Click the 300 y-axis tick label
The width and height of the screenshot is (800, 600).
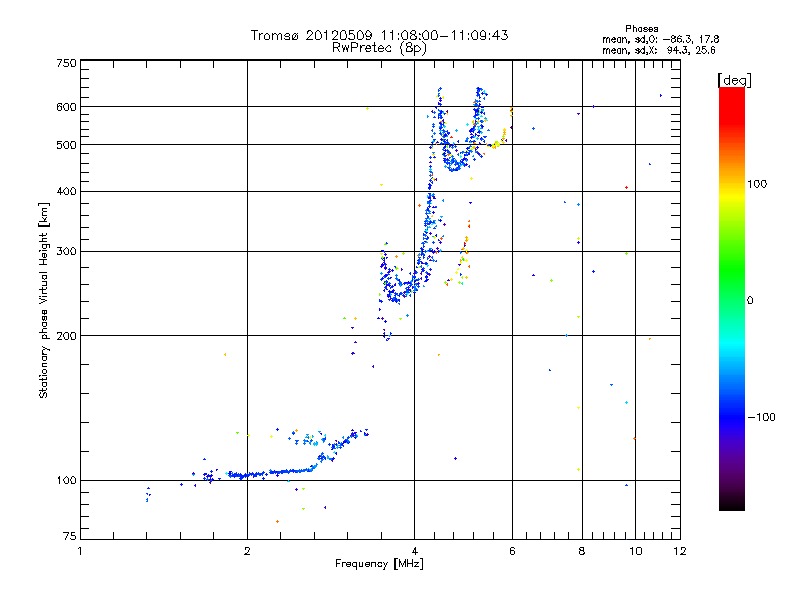point(67,251)
